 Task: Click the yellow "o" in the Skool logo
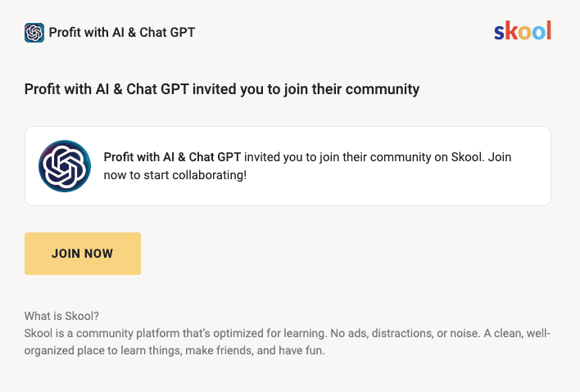click(x=523, y=33)
